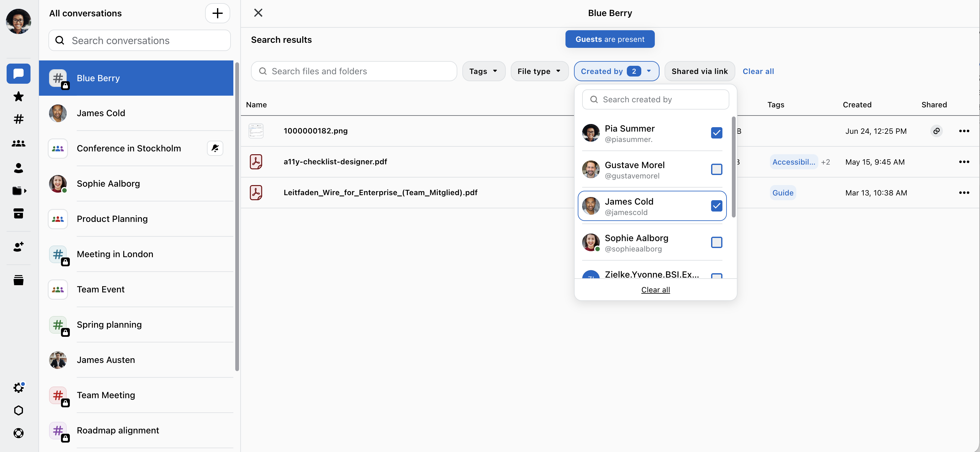Image resolution: width=980 pixels, height=452 pixels.
Task: Expand the Tags filter dropdown
Action: point(483,71)
